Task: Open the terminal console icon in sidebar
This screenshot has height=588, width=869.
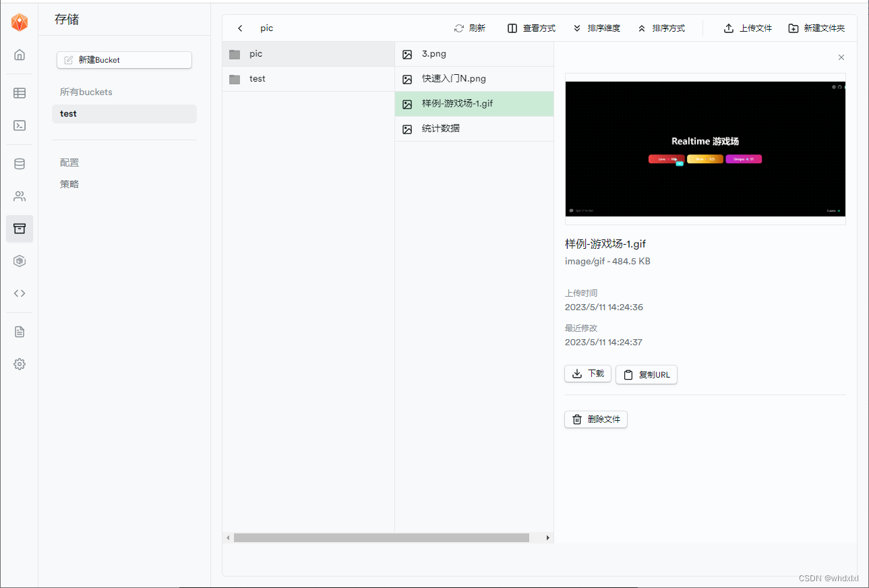Action: [x=19, y=125]
